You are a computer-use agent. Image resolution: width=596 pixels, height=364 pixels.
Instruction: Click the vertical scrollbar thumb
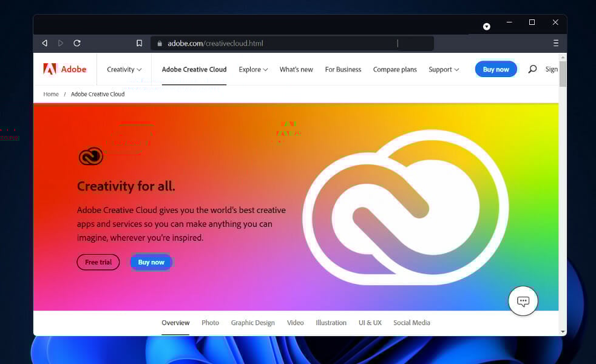(x=563, y=74)
